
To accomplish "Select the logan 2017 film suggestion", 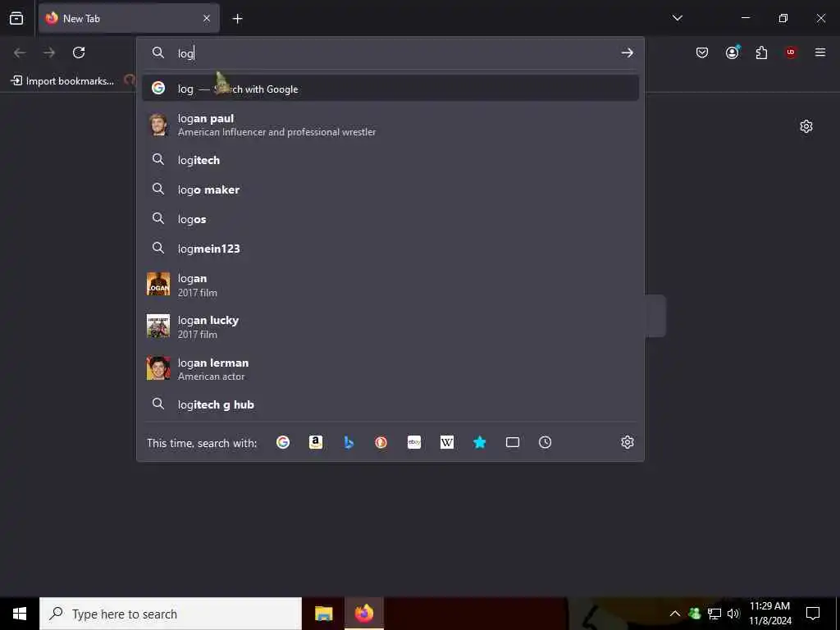I will click(x=390, y=285).
